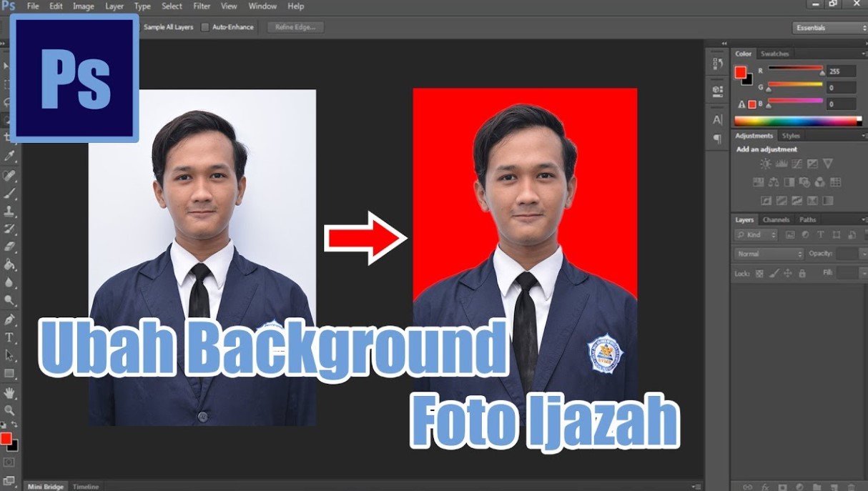The height and width of the screenshot is (491, 868).
Task: Open the Mini Bridge panel at the bottom
Action: [44, 486]
